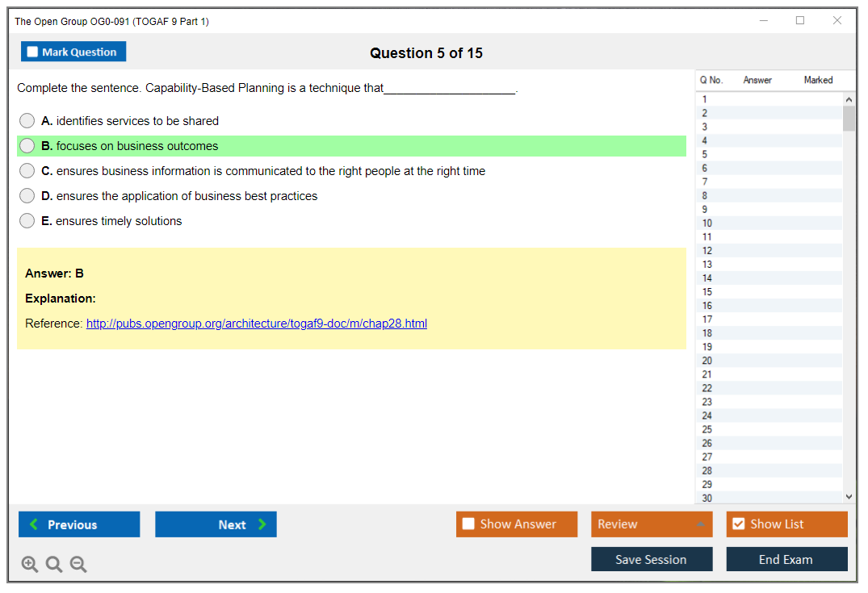Advance to the Next question
868x593 pixels.
[x=216, y=524]
